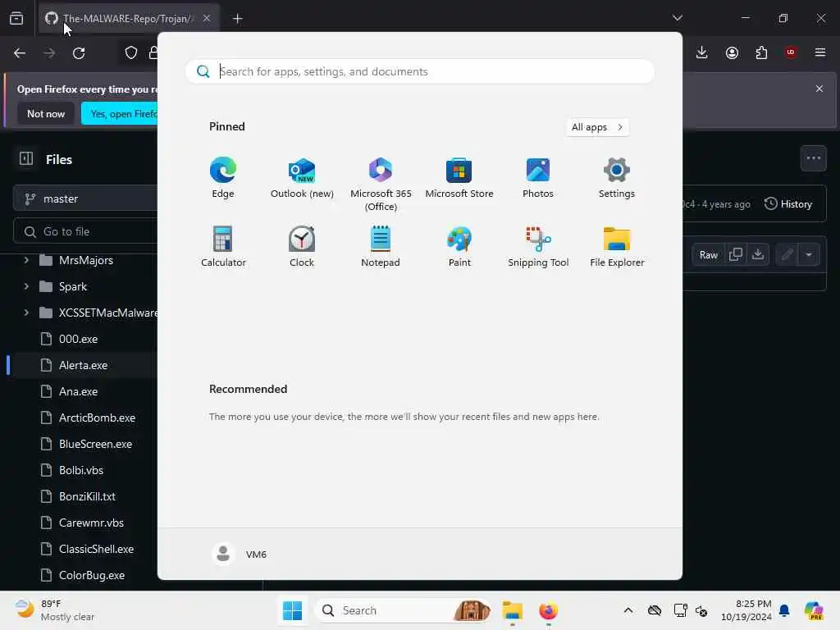Open a new Firefox tab
The image size is (840, 630).
coord(237,19)
